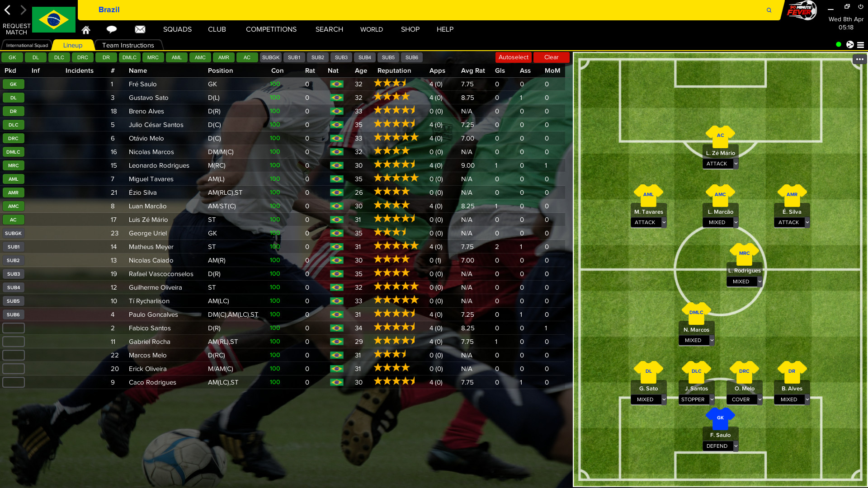Expand F. Saulo duty dropdown

(735, 446)
